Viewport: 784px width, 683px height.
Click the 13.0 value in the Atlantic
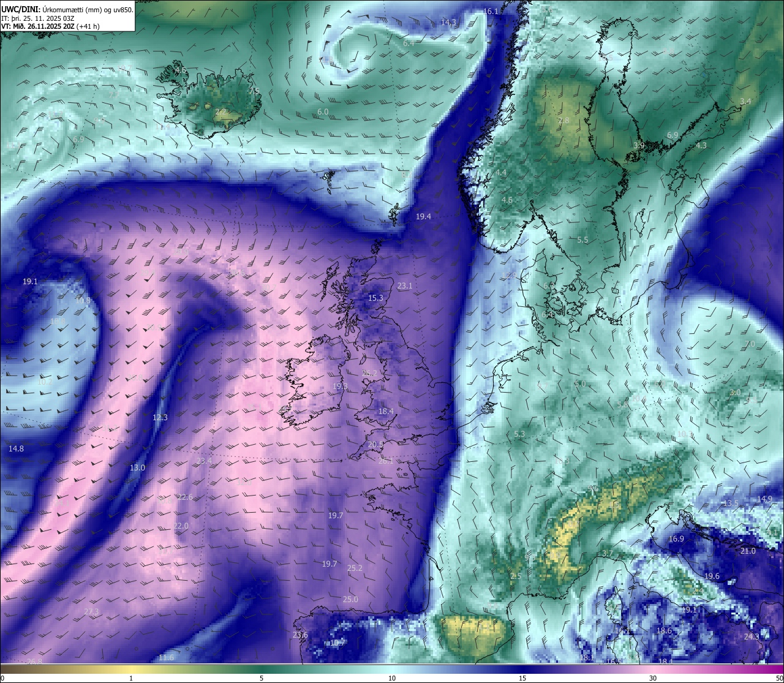[137, 468]
